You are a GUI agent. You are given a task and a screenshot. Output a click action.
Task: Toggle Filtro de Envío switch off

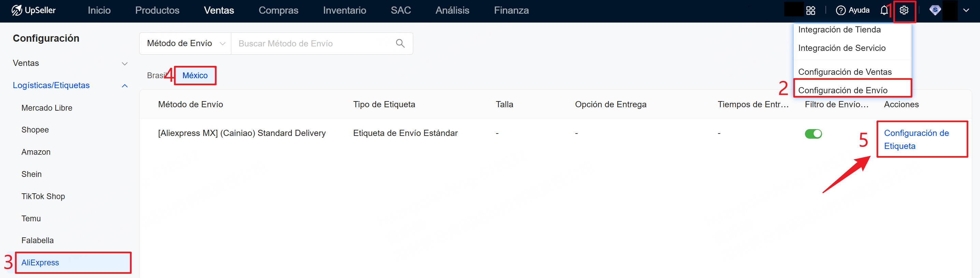pos(813,134)
